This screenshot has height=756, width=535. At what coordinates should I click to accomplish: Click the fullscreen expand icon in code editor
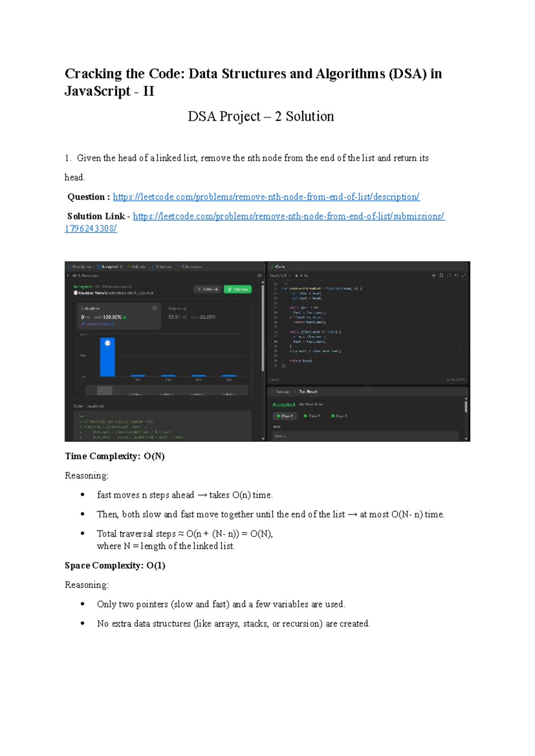464,275
